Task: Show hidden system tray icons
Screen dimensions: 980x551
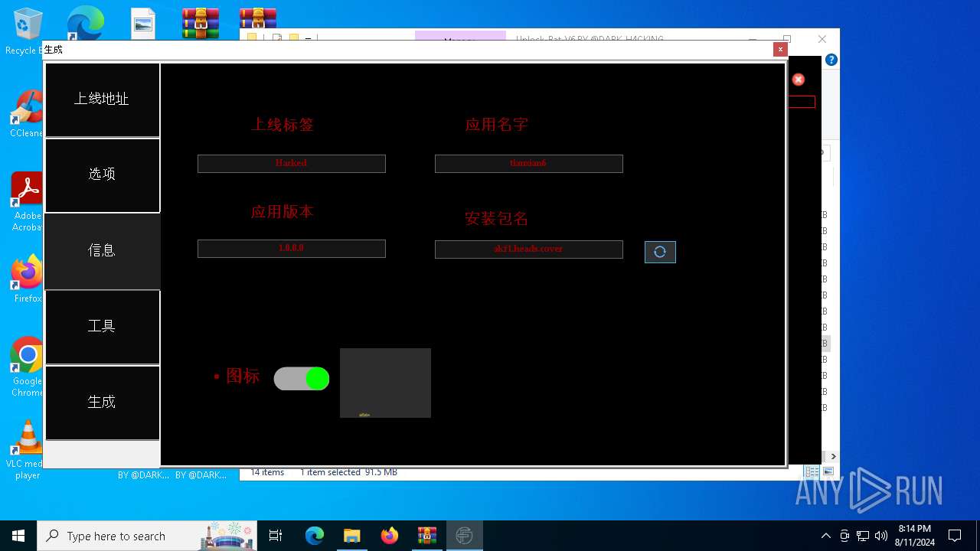Action: (x=825, y=536)
